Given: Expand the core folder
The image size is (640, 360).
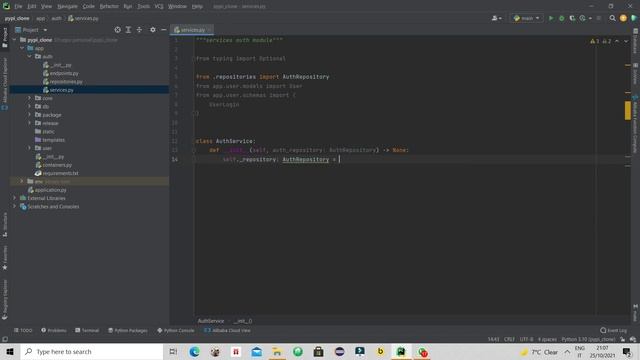Looking at the screenshot, I should [x=29, y=98].
